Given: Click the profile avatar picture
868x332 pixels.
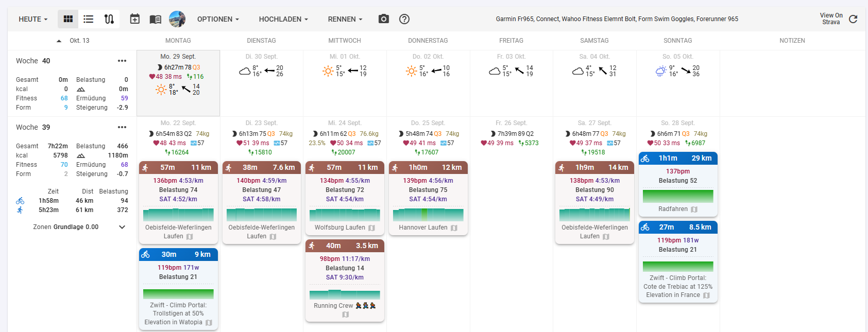Looking at the screenshot, I should (177, 19).
